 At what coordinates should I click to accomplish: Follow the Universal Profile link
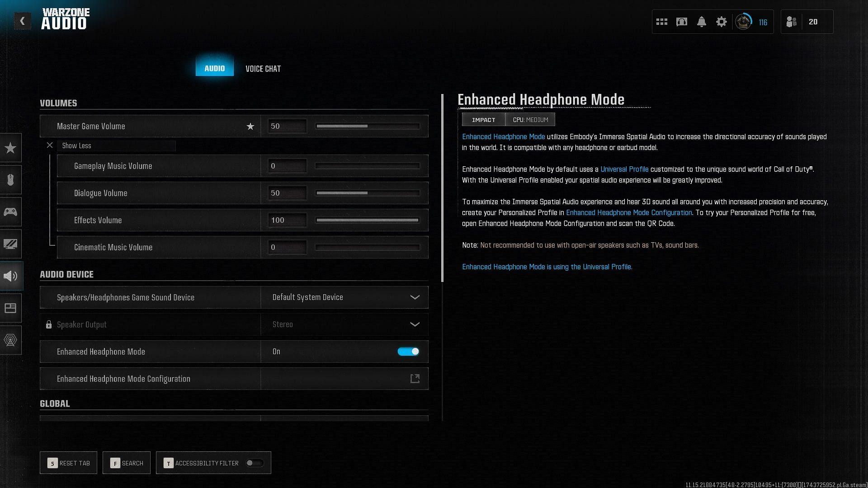point(624,169)
